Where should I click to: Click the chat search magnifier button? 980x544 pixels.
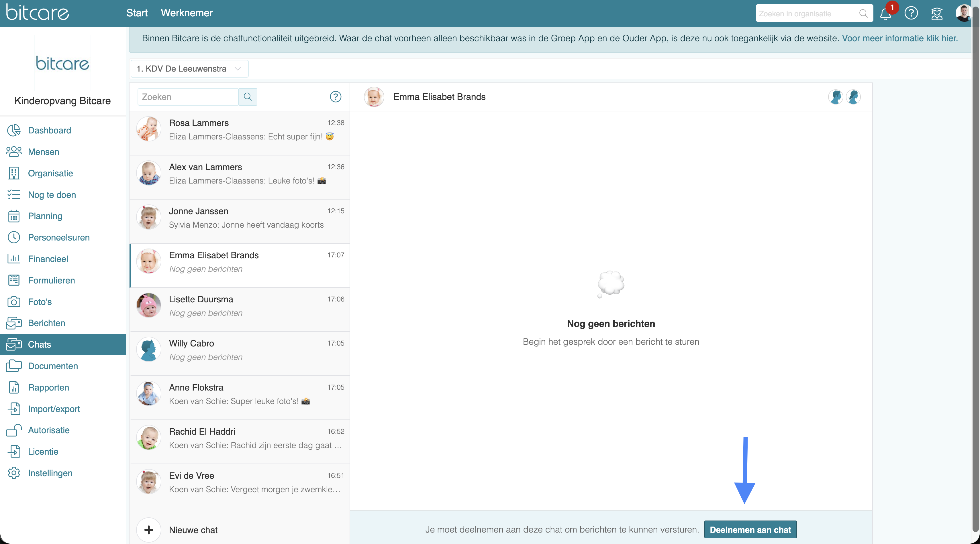coord(248,97)
